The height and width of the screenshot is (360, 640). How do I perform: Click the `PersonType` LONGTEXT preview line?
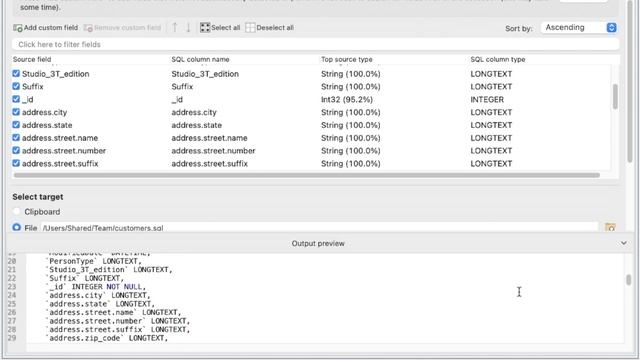click(x=94, y=261)
